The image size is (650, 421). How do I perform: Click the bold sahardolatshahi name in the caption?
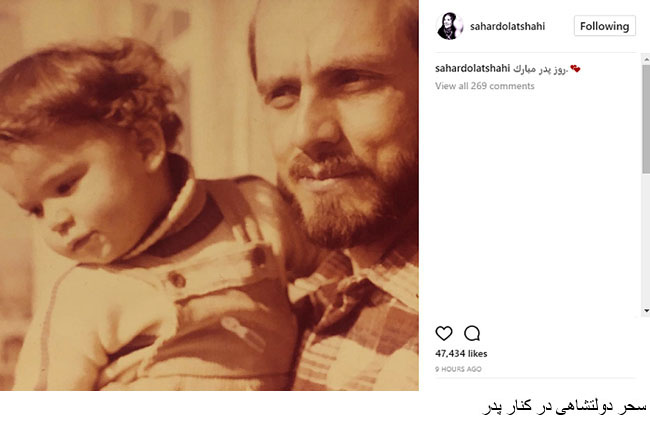click(x=473, y=69)
